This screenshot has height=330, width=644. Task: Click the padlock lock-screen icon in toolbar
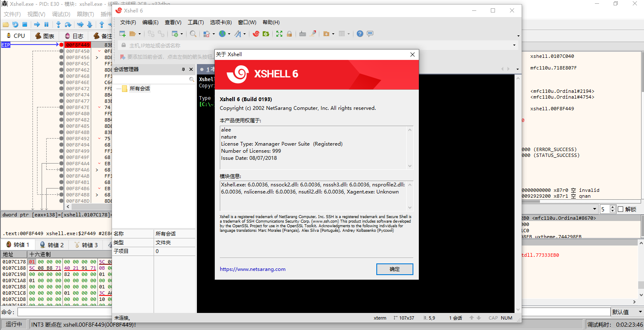click(x=289, y=34)
